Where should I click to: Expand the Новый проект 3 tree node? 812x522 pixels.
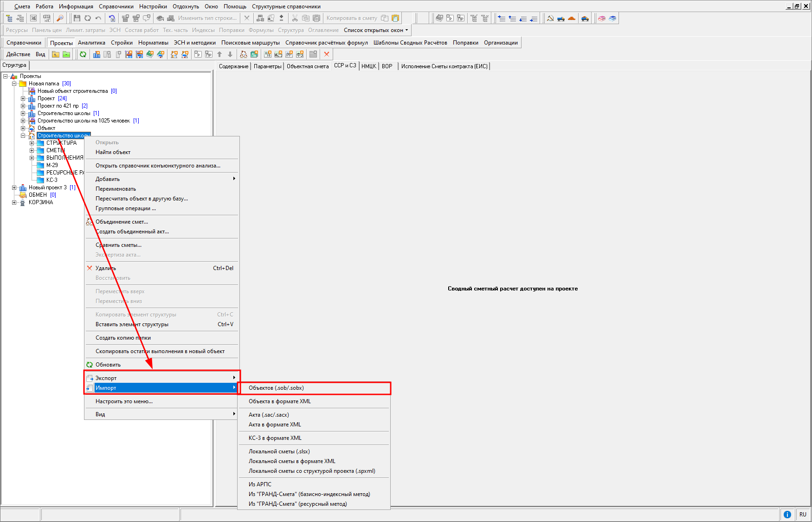(14, 187)
